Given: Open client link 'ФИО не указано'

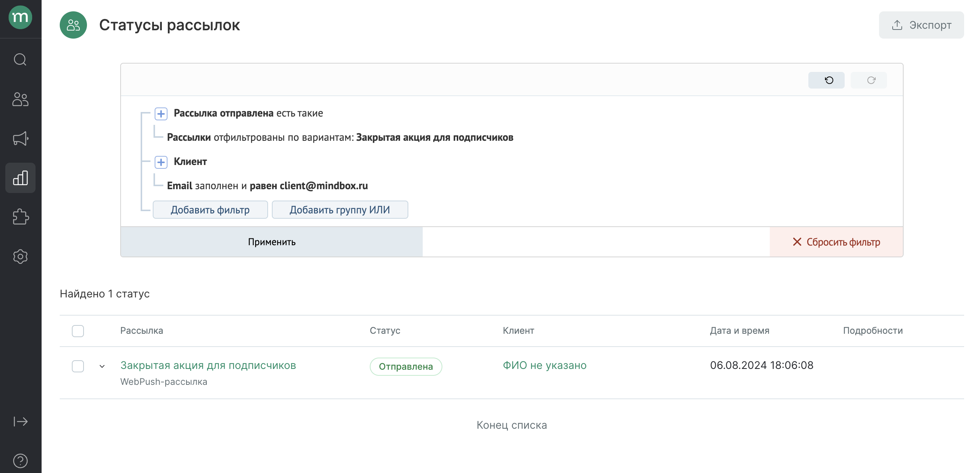Looking at the screenshot, I should (x=544, y=365).
